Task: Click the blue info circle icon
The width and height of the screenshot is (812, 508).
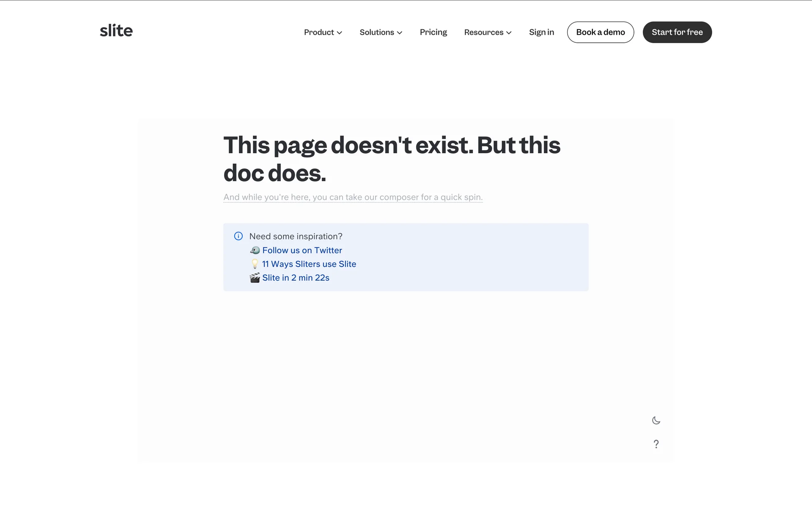Action: pyautogui.click(x=239, y=236)
